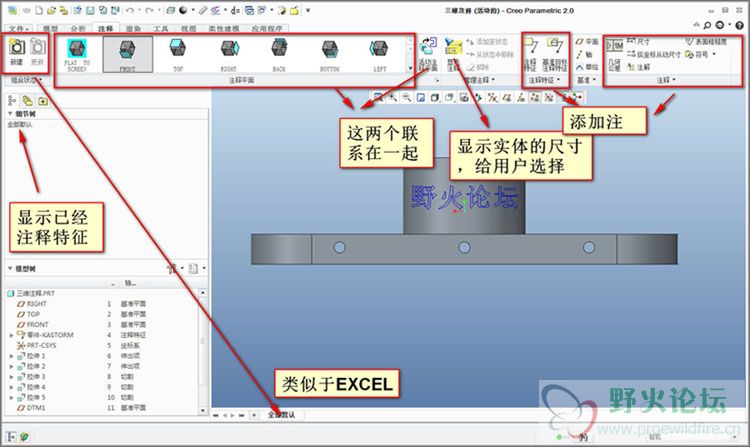Show the model tree tab icon in navigator

coord(12,100)
